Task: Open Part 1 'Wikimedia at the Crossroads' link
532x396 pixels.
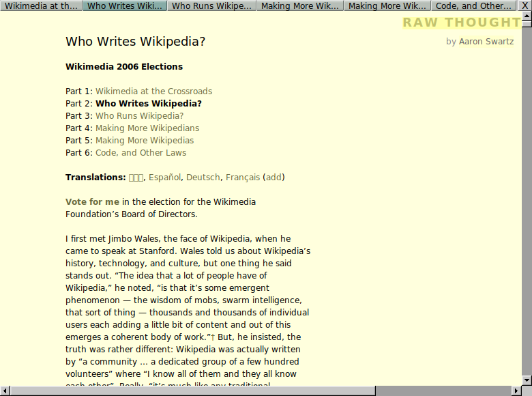Action: pyautogui.click(x=153, y=91)
